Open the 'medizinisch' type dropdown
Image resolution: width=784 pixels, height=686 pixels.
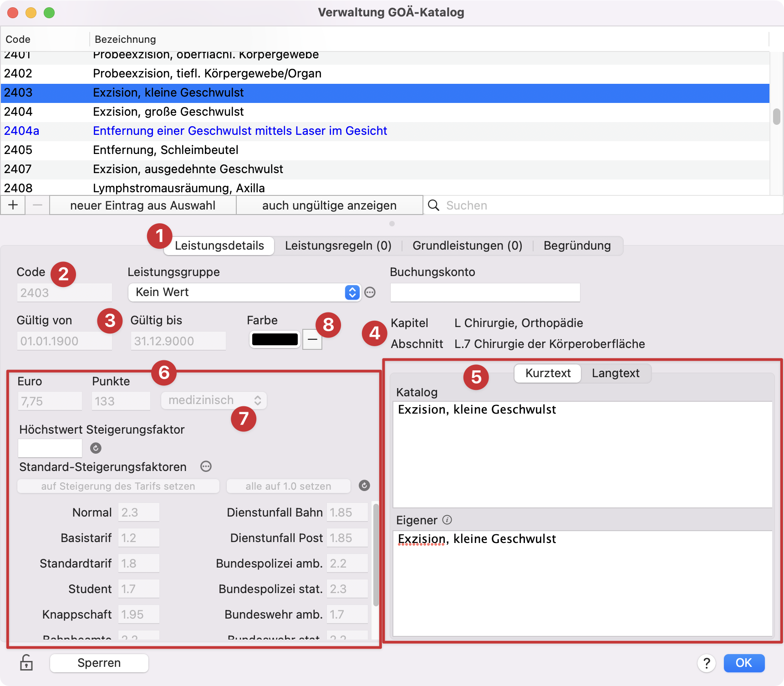point(214,400)
